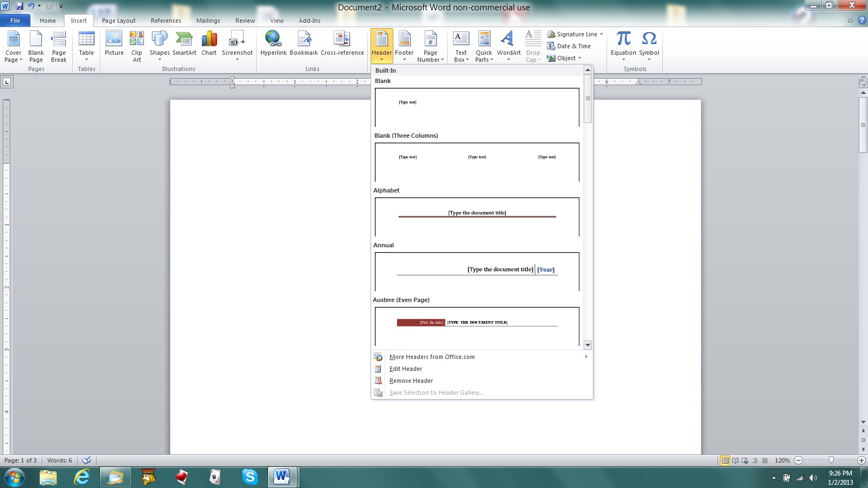Switch to the References tab

coord(166,21)
